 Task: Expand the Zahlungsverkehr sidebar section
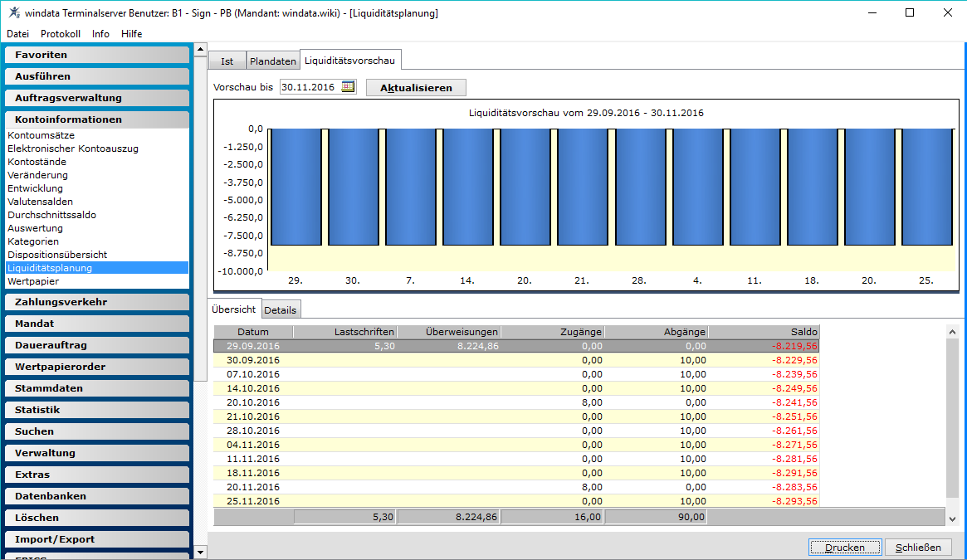point(97,302)
